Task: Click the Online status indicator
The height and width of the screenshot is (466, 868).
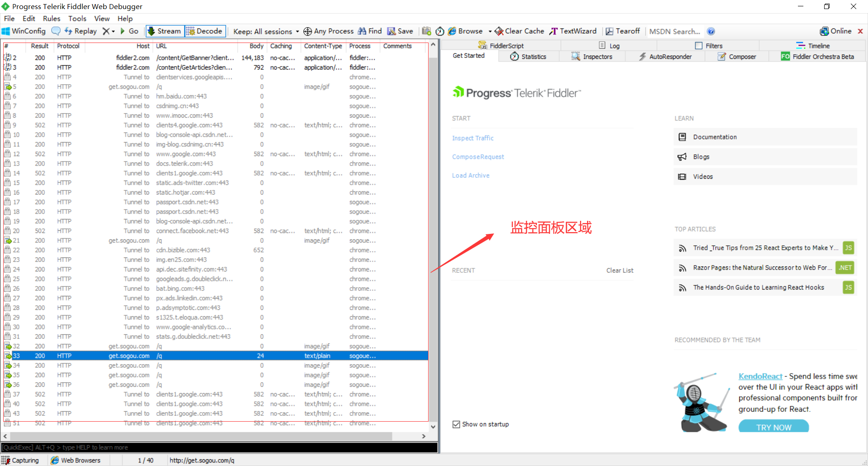Action: tap(835, 31)
